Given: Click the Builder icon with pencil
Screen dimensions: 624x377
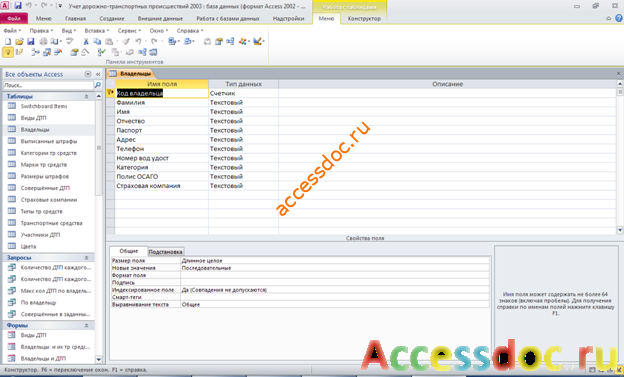Looking at the screenshot, I should pyautogui.click(x=257, y=41).
